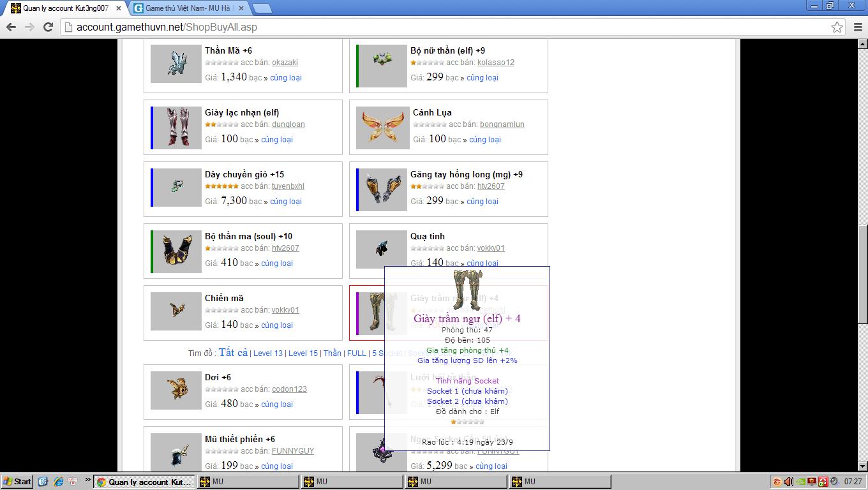This screenshot has width=868, height=490.
Task: Click the taskbar clock showing 07:27
Action: [x=853, y=482]
